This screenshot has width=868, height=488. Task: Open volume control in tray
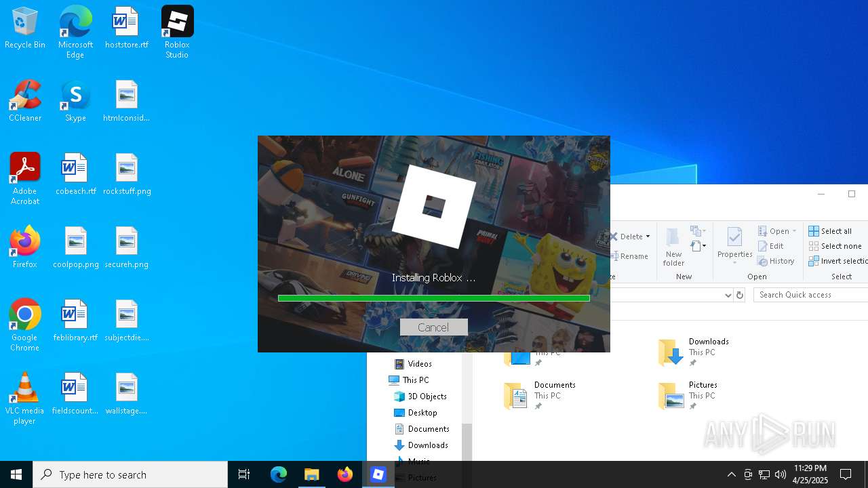[781, 474]
